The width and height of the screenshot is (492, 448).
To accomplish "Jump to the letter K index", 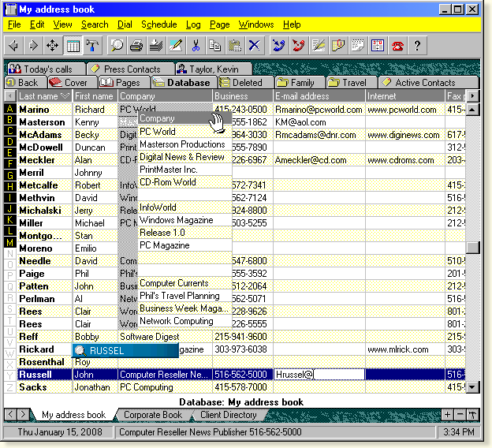I will [x=10, y=220].
